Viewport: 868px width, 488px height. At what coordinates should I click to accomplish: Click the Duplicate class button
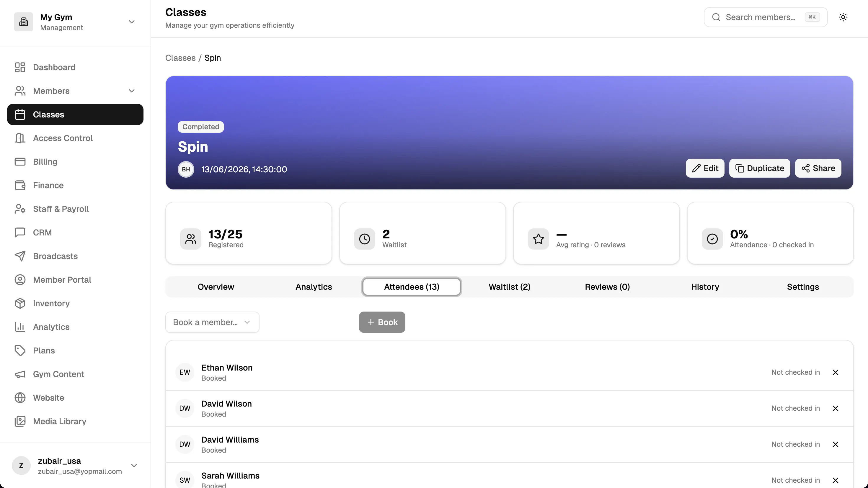point(759,168)
